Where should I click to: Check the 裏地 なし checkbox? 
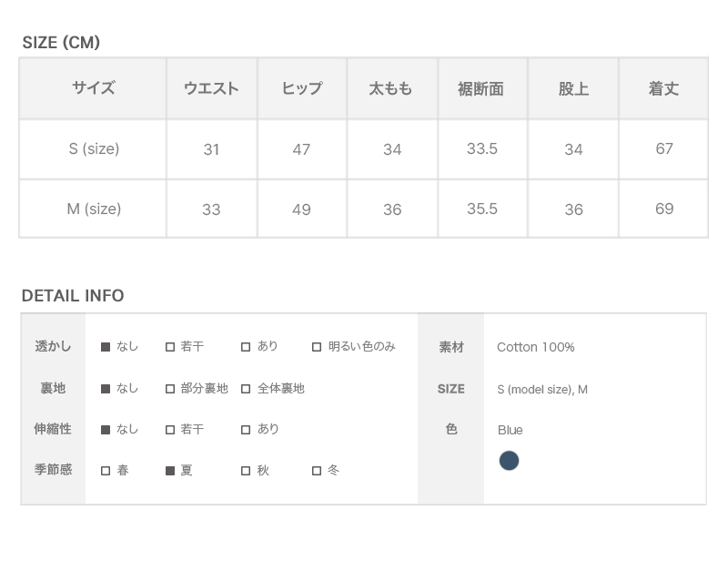(x=106, y=389)
